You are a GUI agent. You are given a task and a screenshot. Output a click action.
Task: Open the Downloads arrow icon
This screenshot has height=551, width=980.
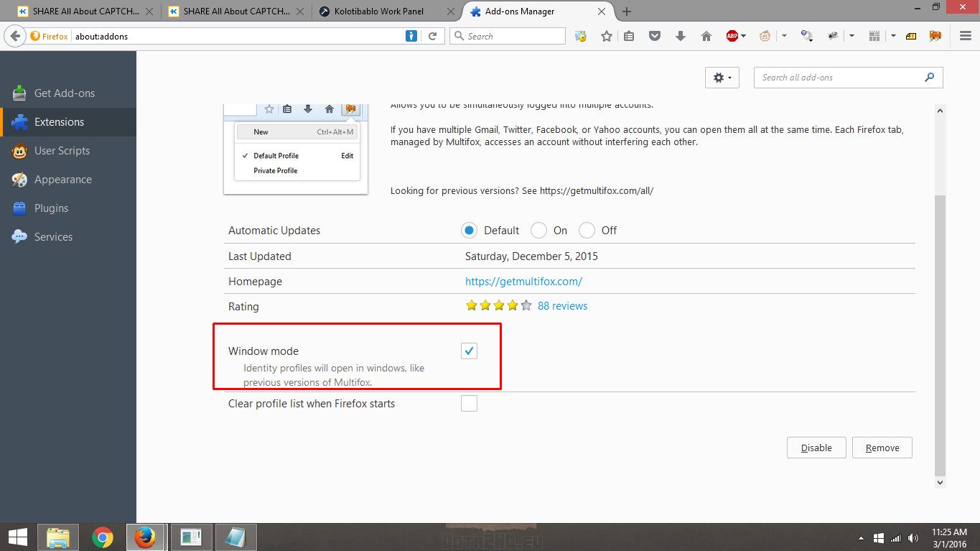coord(680,36)
